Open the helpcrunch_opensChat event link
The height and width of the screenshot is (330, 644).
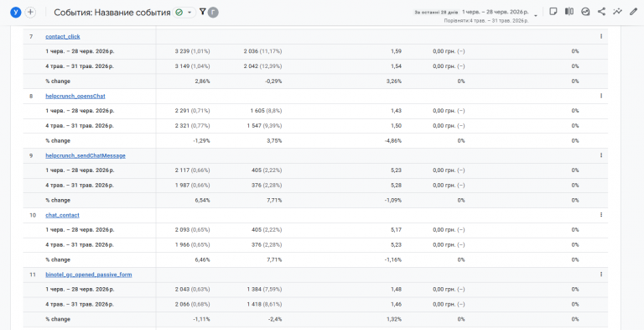point(75,96)
